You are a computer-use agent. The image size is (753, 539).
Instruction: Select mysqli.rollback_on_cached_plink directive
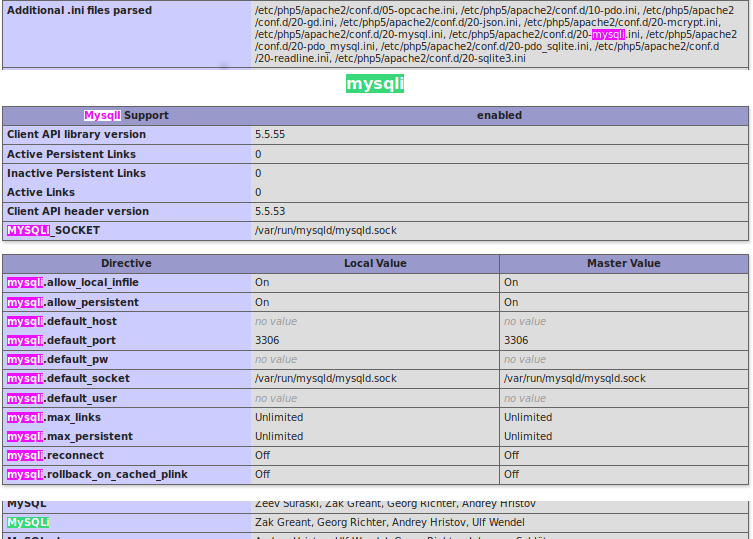(97, 475)
